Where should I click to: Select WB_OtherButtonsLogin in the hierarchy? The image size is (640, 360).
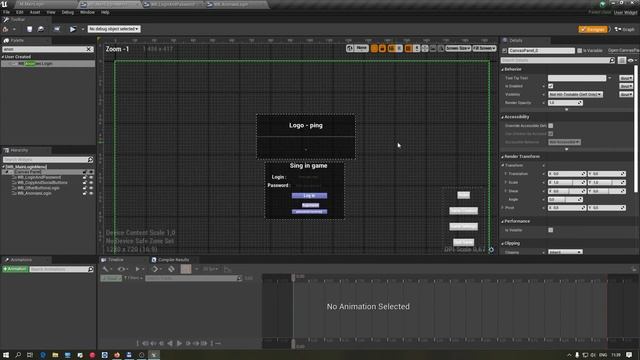pos(38,188)
